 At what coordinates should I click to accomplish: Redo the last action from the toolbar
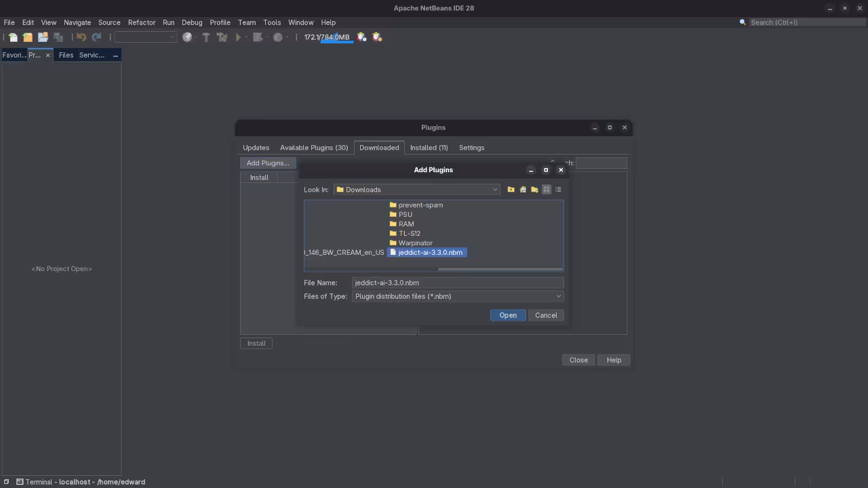[96, 37]
